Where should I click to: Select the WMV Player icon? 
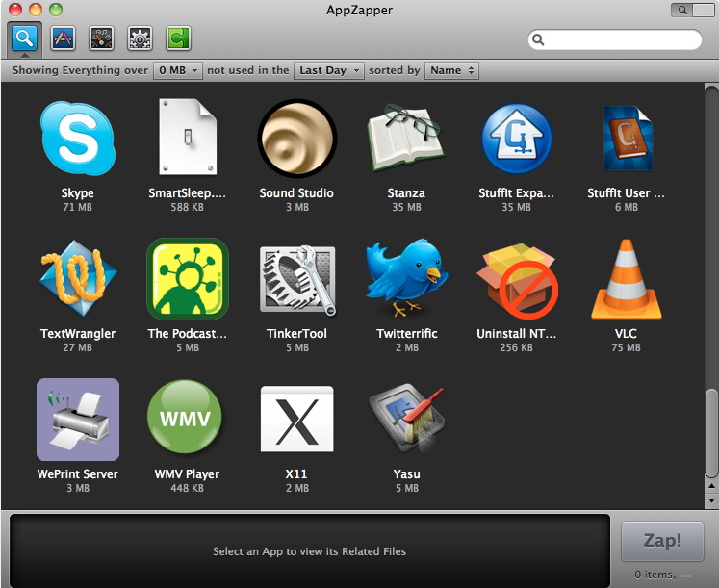(x=185, y=417)
